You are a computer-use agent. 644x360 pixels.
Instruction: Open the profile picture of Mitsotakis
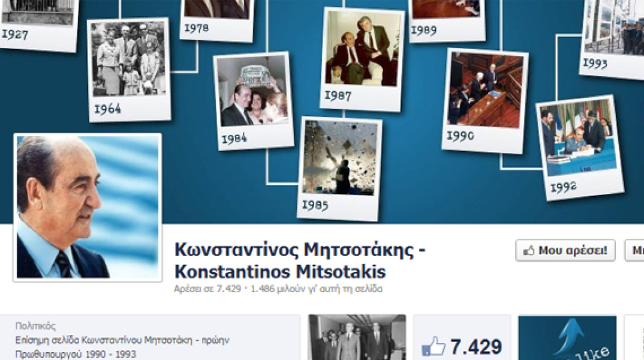(x=88, y=208)
